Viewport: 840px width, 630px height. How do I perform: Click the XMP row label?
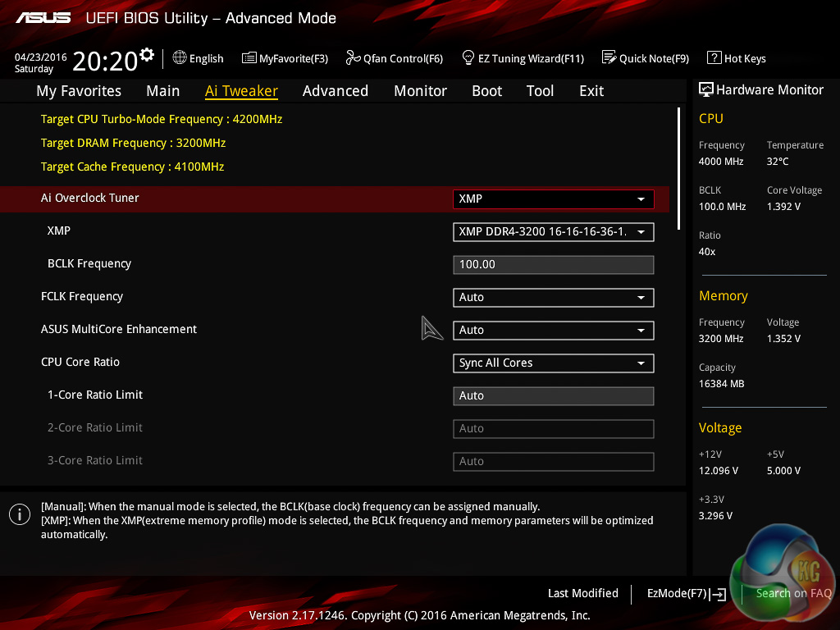(x=59, y=231)
